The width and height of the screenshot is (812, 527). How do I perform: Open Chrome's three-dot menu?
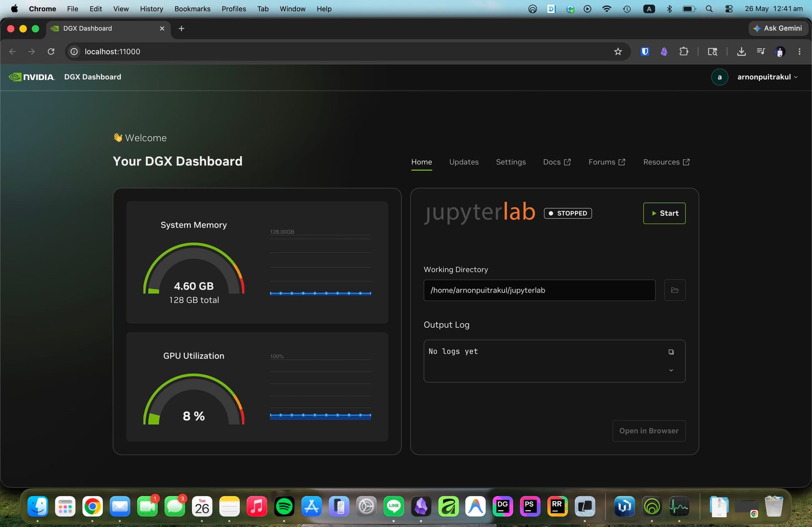(799, 52)
